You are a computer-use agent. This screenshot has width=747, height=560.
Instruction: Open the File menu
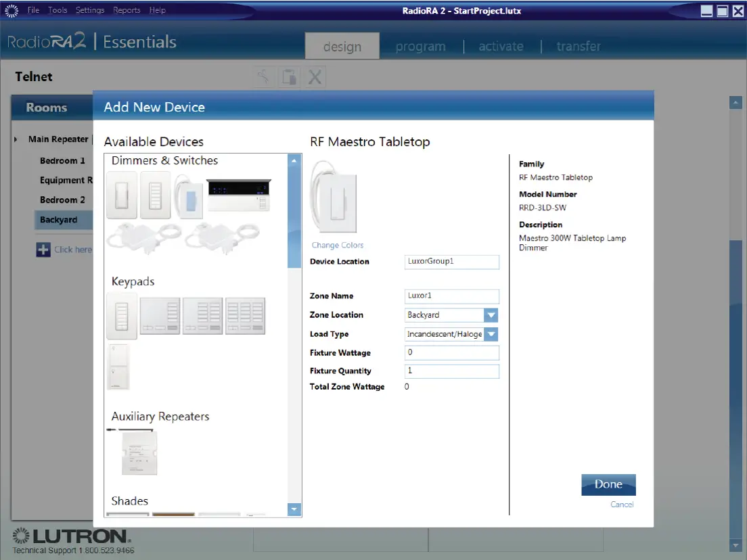tap(33, 10)
